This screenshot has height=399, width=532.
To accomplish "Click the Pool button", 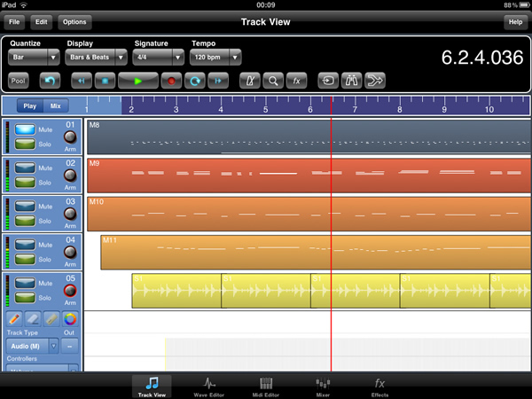I will click(19, 81).
